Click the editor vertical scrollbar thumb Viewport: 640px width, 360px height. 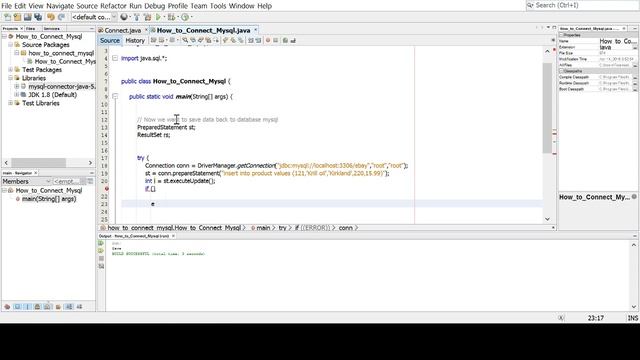click(547, 108)
